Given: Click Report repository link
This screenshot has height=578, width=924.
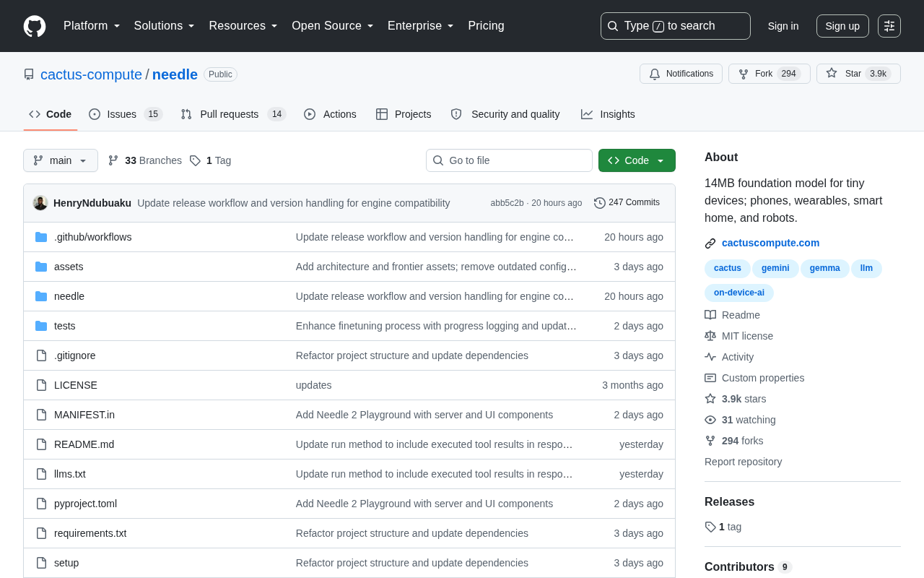Looking at the screenshot, I should pyautogui.click(x=743, y=462).
